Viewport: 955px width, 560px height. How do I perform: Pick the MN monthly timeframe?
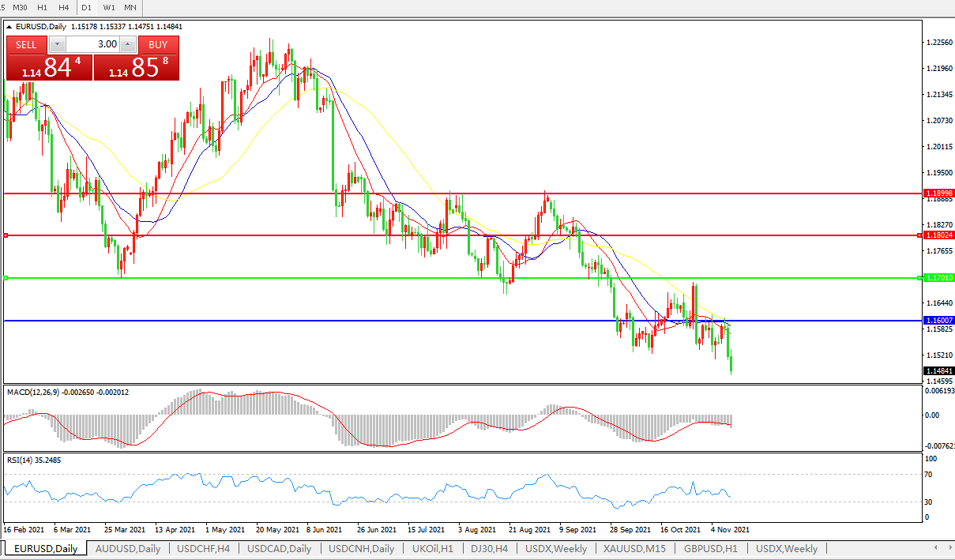tap(130, 7)
